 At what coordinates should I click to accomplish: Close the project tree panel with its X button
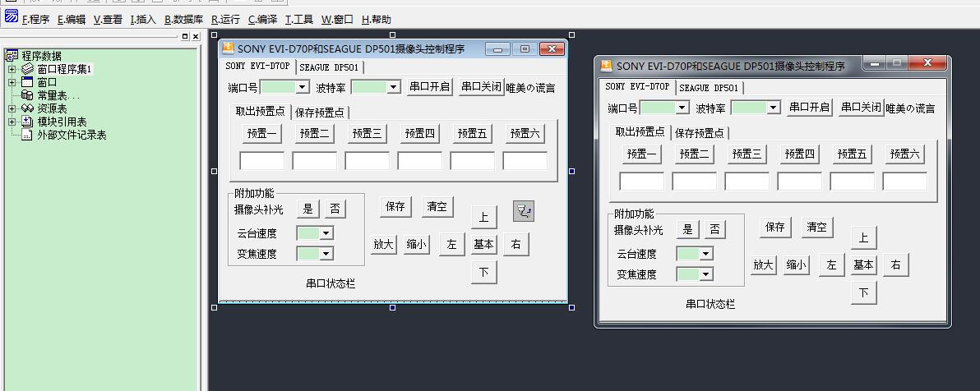[x=196, y=37]
